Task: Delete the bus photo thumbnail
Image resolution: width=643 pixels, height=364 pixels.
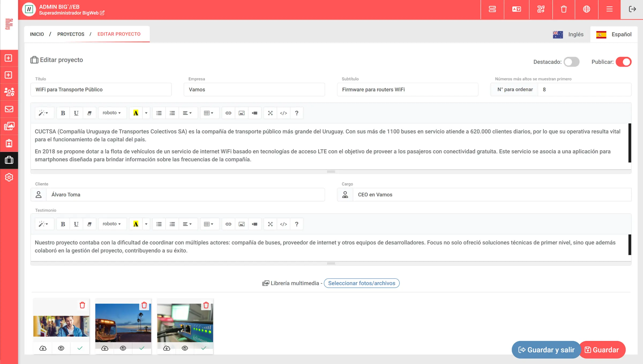Action: 144,305
